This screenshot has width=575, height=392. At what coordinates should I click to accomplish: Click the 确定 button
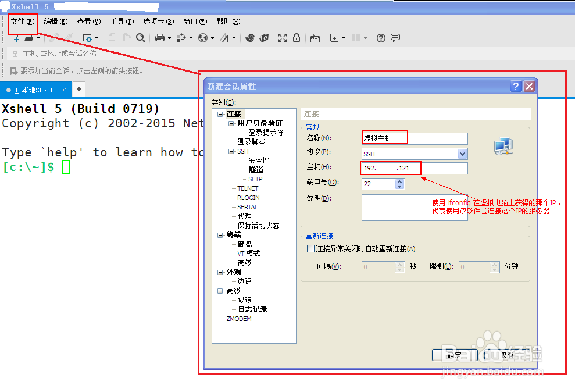pyautogui.click(x=455, y=355)
